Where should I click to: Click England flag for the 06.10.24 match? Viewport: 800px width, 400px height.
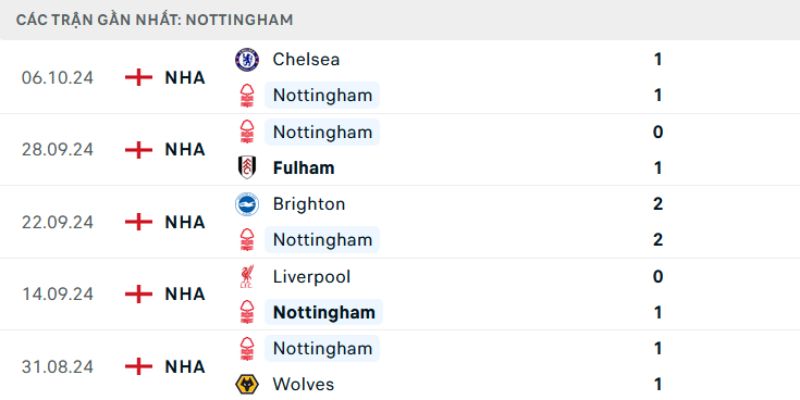(138, 77)
